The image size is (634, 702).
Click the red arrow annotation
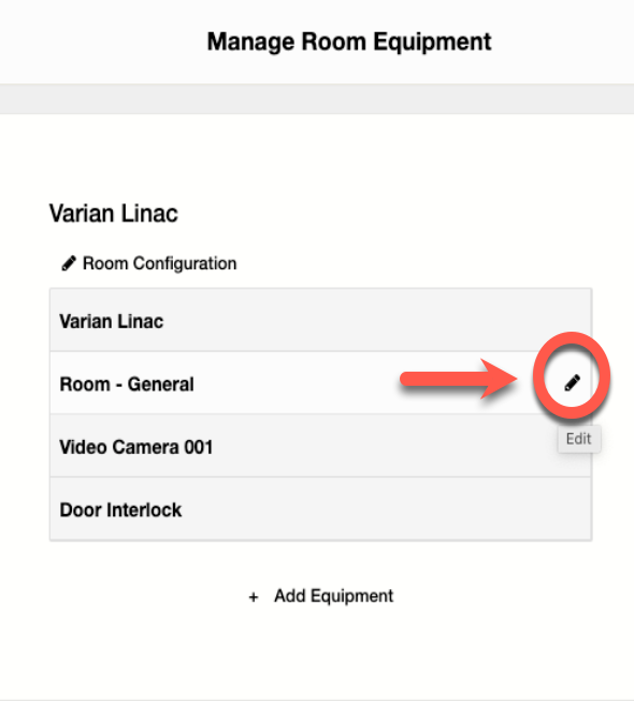(455, 380)
